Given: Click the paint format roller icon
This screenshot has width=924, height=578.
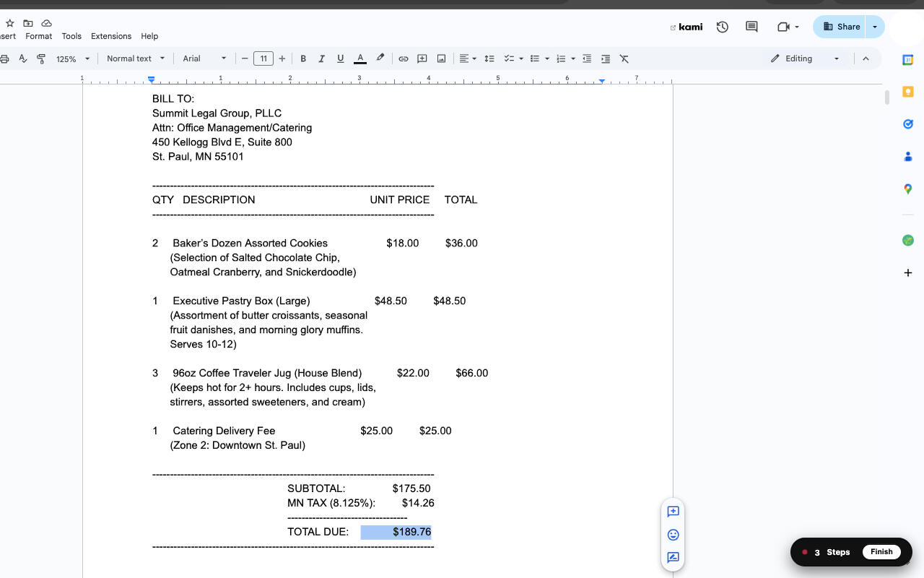Looking at the screenshot, I should tap(41, 59).
